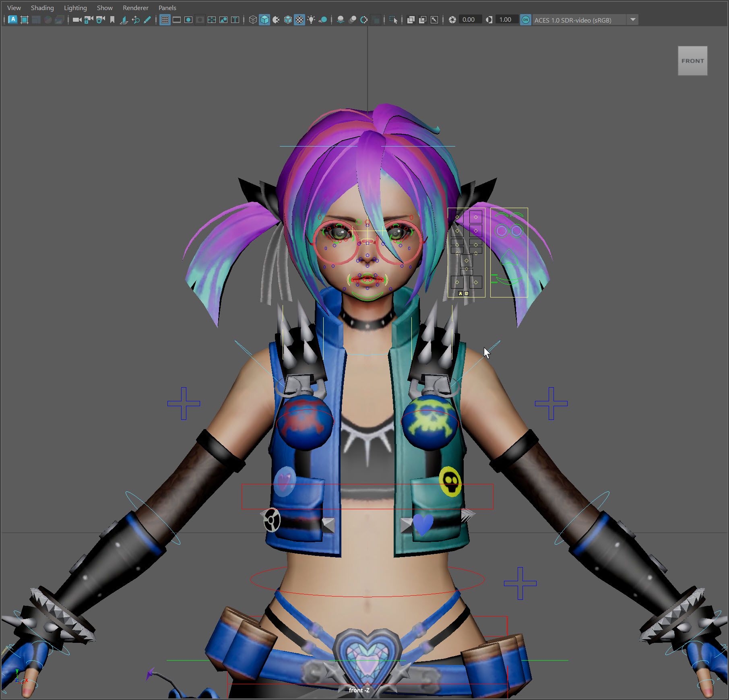Viewport: 729px width, 700px height.
Task: Open the Panels menu
Action: (167, 8)
